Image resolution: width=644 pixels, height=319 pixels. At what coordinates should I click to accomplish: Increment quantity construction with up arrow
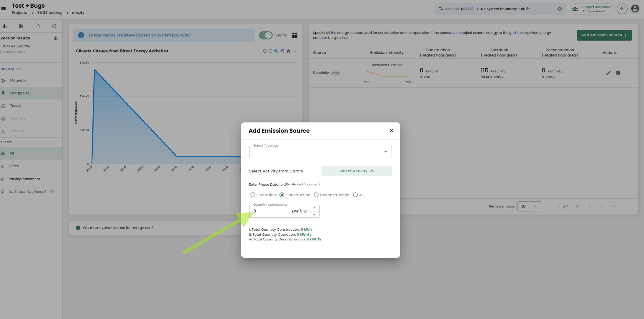click(x=314, y=208)
